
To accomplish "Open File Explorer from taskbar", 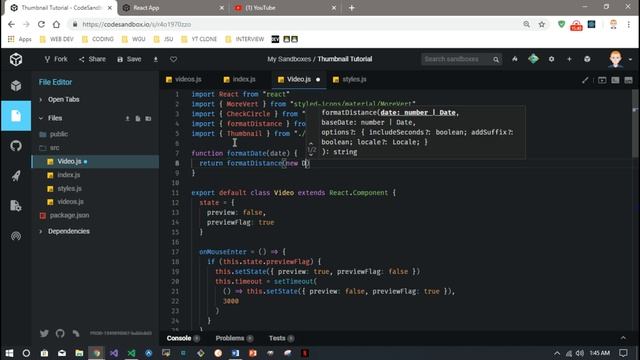I will (x=79, y=353).
